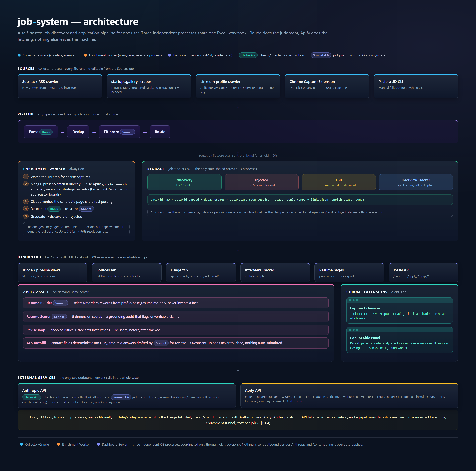Screen dimensions: 476x471
Task: Select the LinkedIn profile crawler card
Action: click(238, 86)
